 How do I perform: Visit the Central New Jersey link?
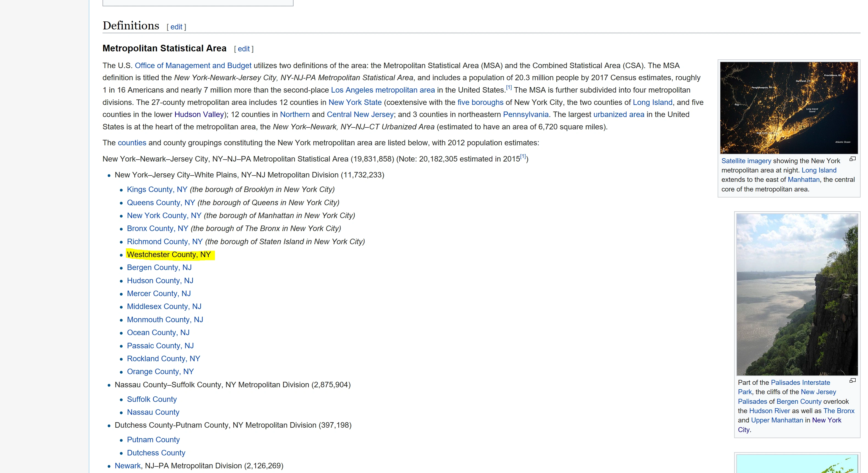[360, 115]
